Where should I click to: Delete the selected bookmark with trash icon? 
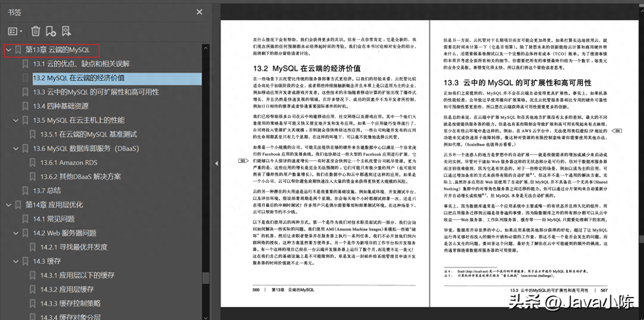click(35, 31)
